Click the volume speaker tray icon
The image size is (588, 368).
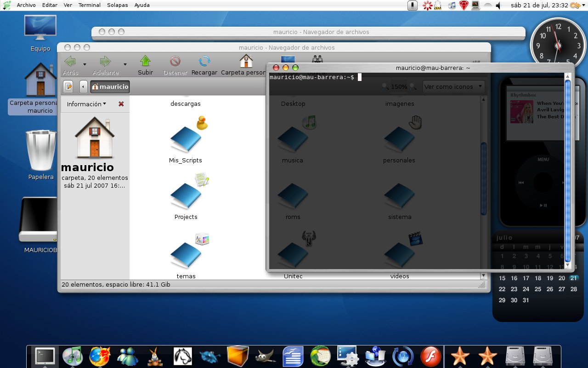tap(498, 6)
